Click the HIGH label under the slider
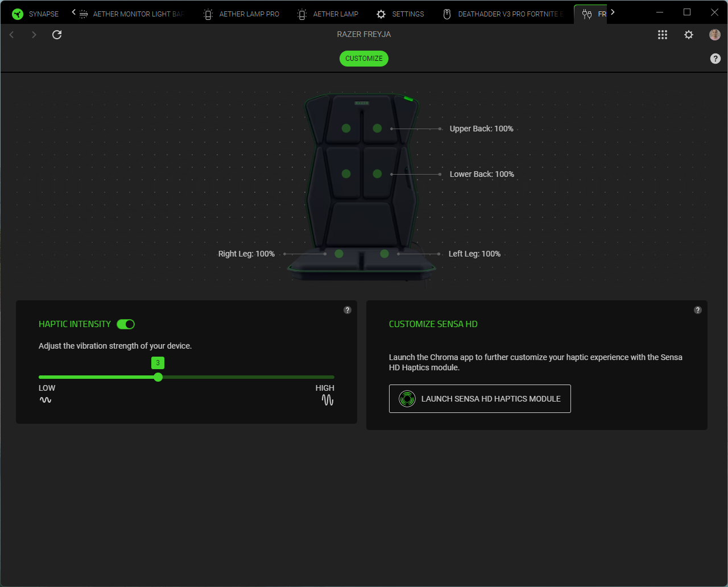 click(x=325, y=388)
